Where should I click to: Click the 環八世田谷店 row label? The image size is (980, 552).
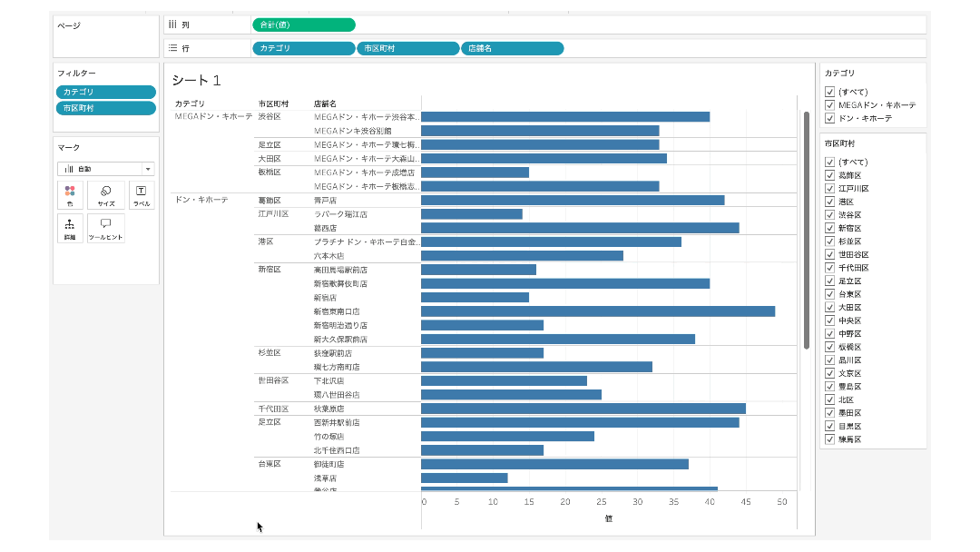click(x=337, y=395)
